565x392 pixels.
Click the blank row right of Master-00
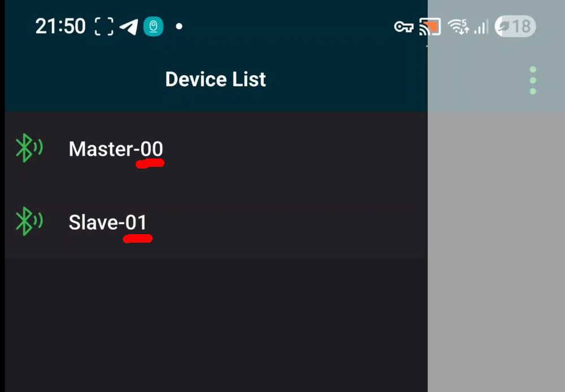295,149
